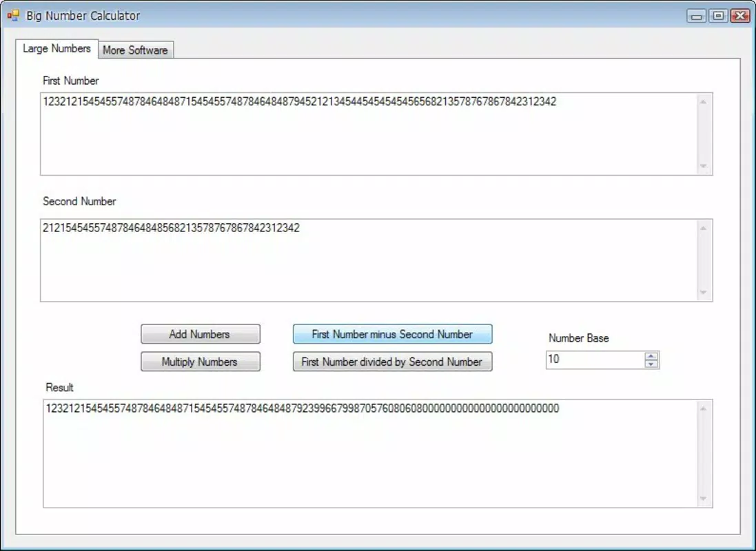Click the Result label
The width and height of the screenshot is (756, 551).
click(59, 388)
